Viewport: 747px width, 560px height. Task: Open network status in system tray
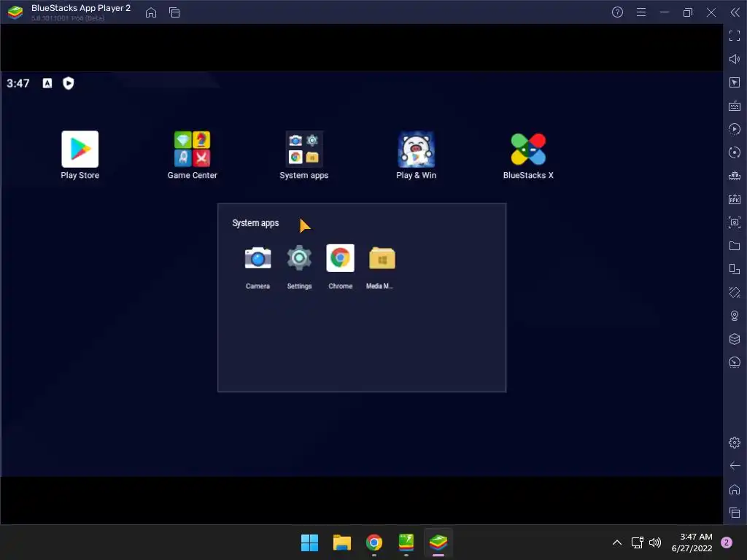point(637,542)
